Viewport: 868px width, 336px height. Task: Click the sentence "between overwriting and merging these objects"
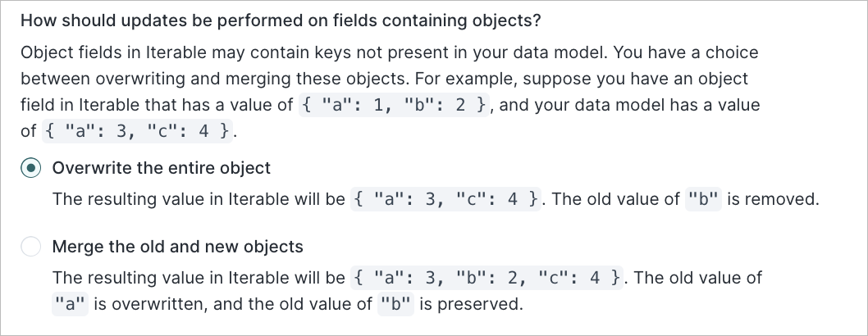[205, 79]
